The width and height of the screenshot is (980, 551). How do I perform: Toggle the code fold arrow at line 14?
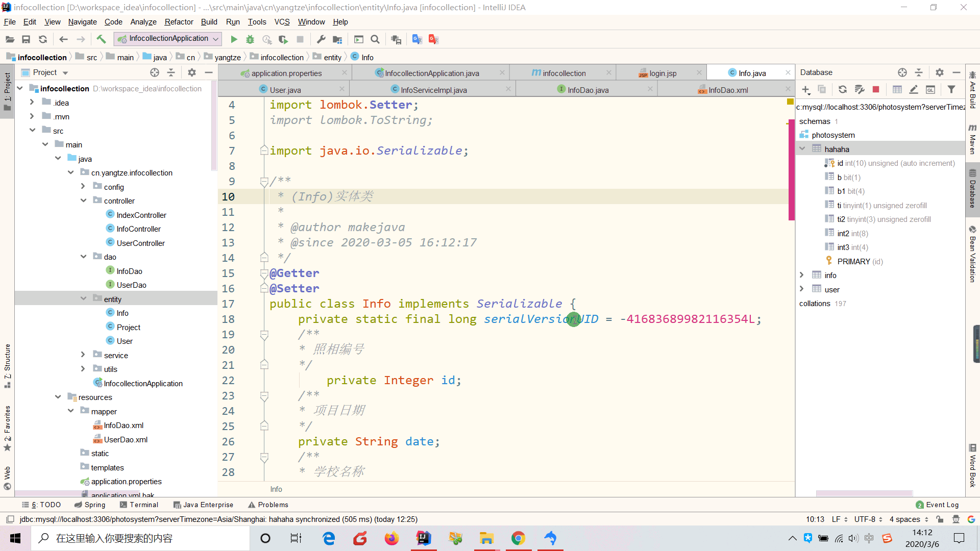click(264, 258)
